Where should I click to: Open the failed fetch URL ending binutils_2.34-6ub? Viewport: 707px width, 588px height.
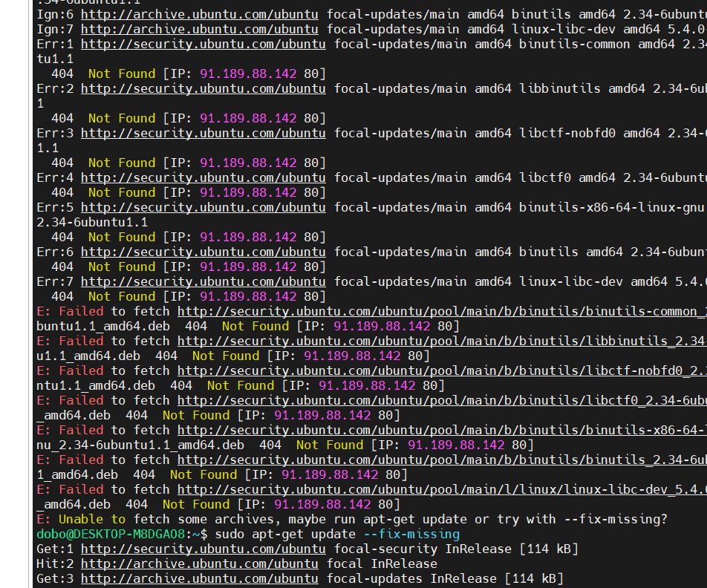click(x=442, y=460)
